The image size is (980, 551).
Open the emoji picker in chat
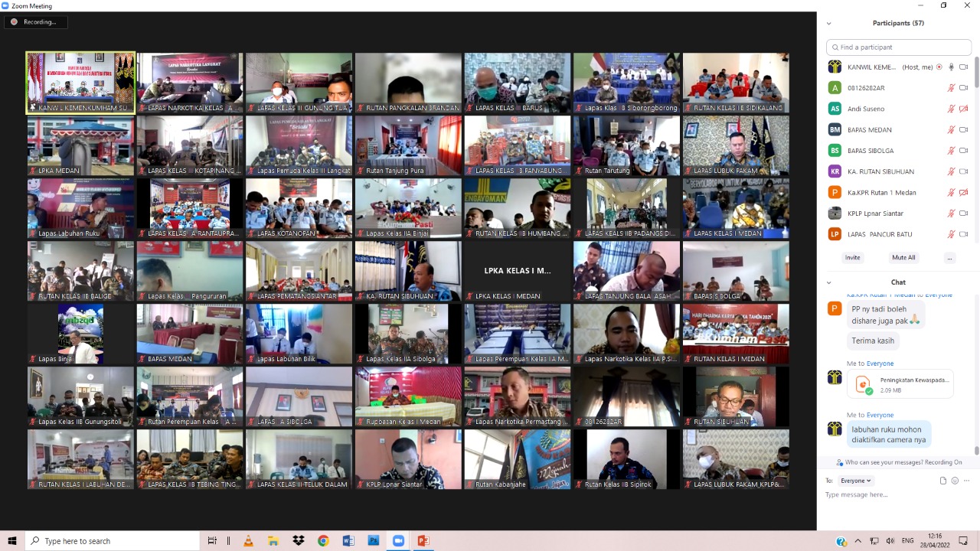[955, 481]
